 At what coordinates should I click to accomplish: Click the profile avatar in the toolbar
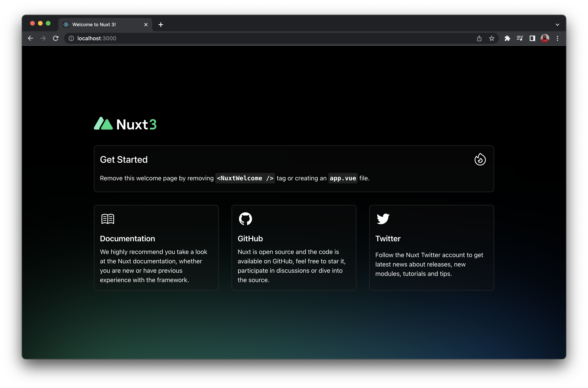(545, 38)
